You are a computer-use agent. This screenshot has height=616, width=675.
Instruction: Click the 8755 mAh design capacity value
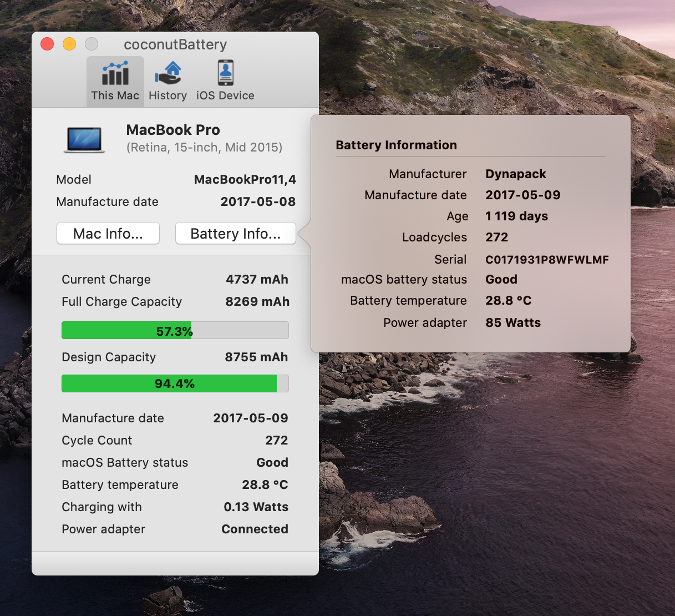tap(256, 357)
